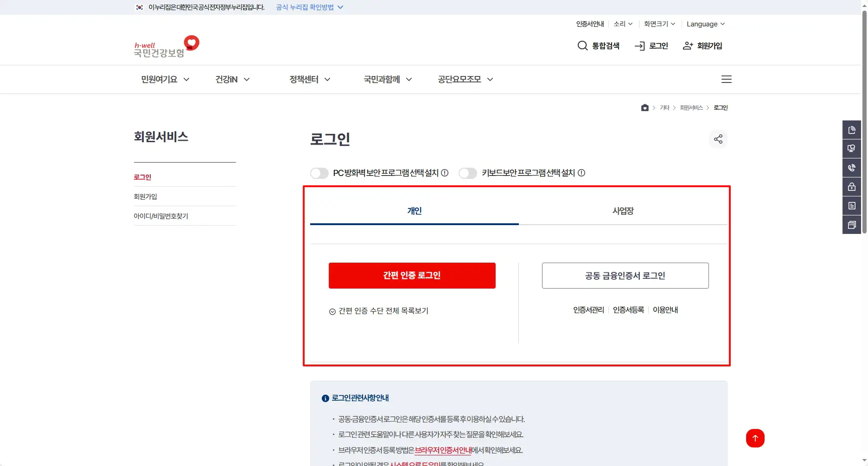Click the phone call sidebar icon
The image size is (868, 466).
pos(852,168)
